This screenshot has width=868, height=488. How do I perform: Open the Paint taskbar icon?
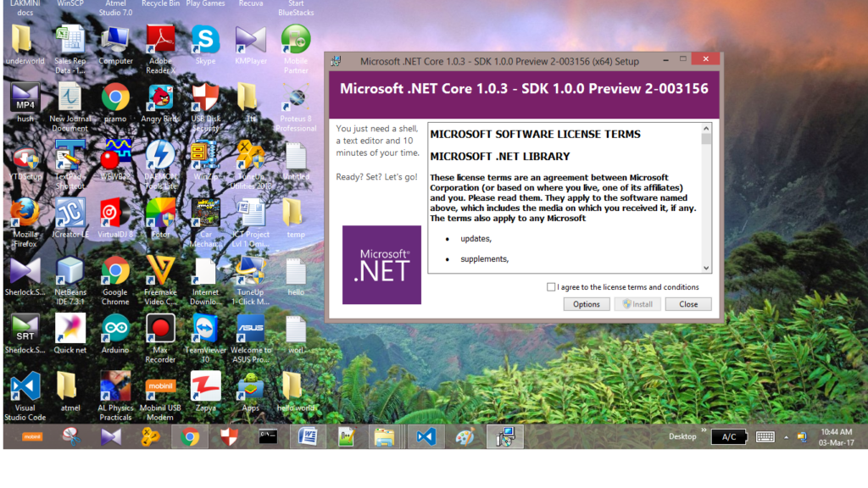(465, 437)
